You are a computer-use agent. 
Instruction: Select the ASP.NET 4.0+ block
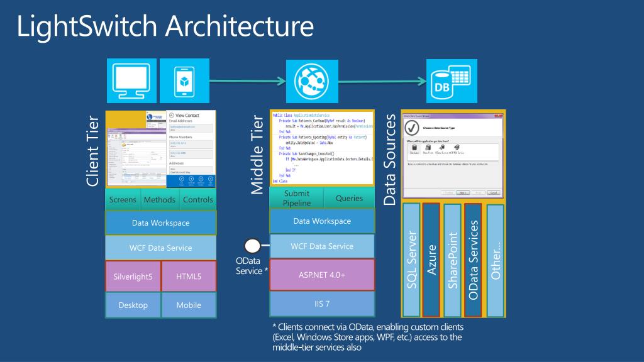pyautogui.click(x=322, y=275)
